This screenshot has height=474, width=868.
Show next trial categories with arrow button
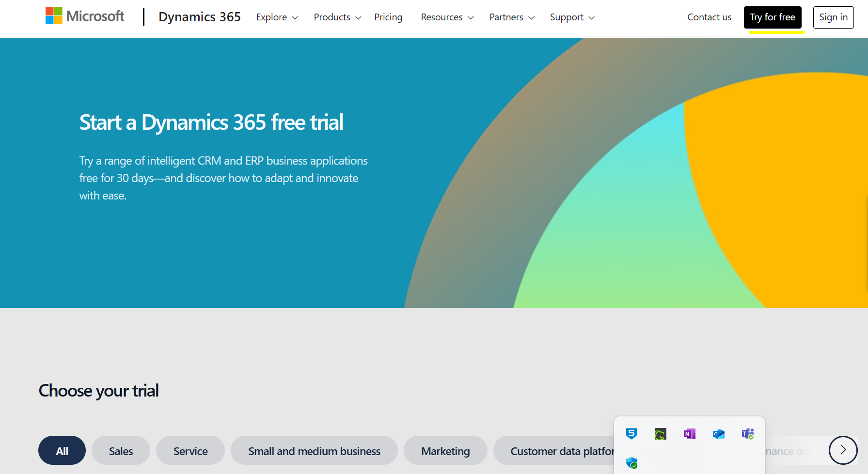tap(843, 450)
